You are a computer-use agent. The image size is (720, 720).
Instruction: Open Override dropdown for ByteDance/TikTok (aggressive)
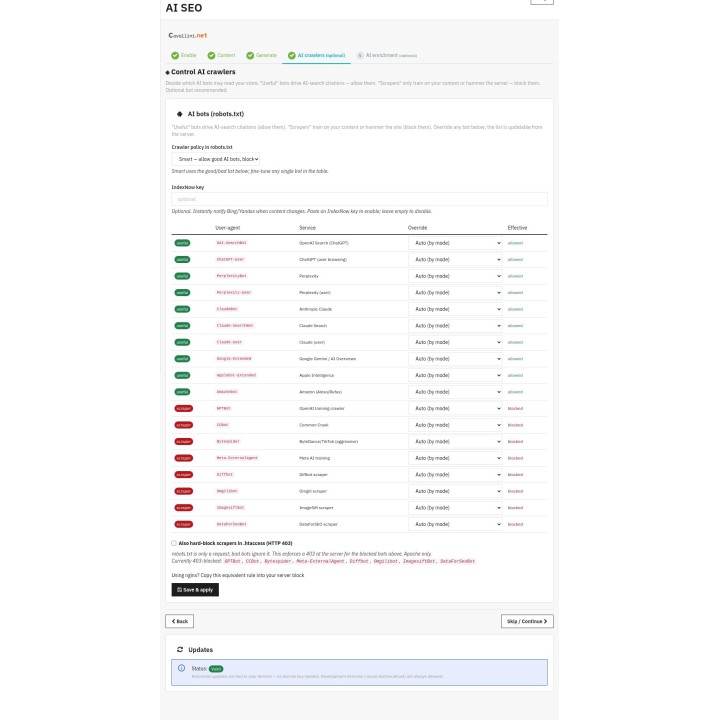(455, 441)
